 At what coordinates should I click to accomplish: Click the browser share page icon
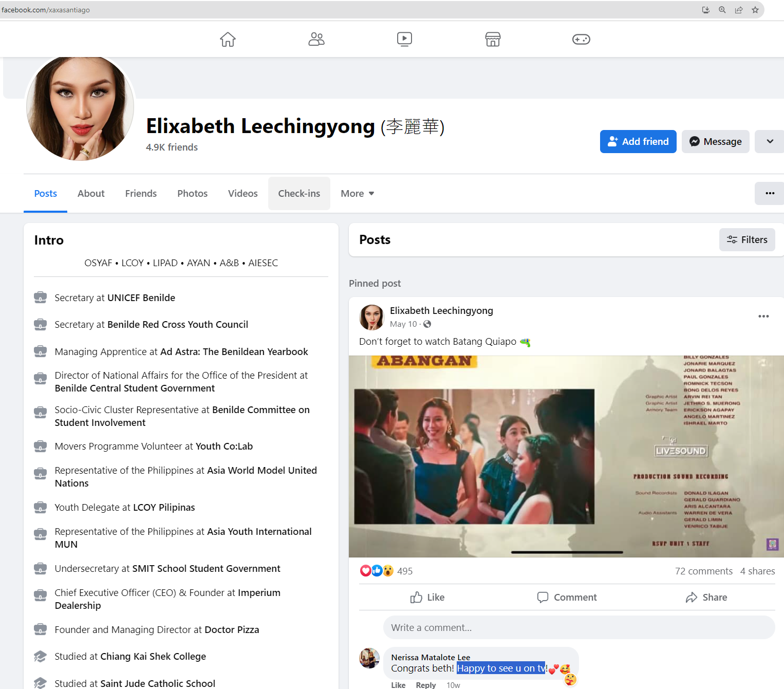(x=739, y=10)
